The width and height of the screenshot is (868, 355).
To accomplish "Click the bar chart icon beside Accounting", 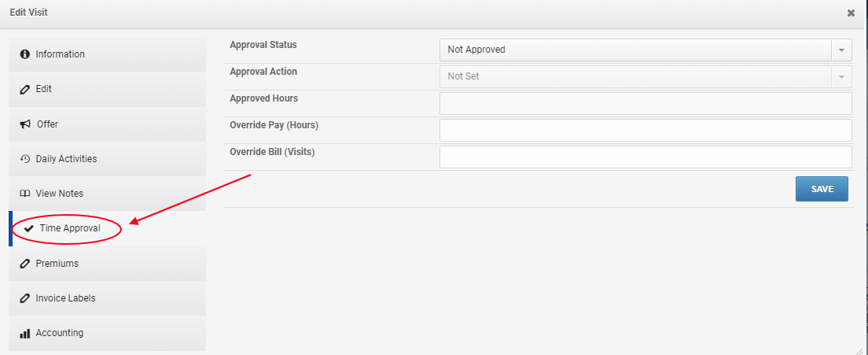I will (24, 334).
